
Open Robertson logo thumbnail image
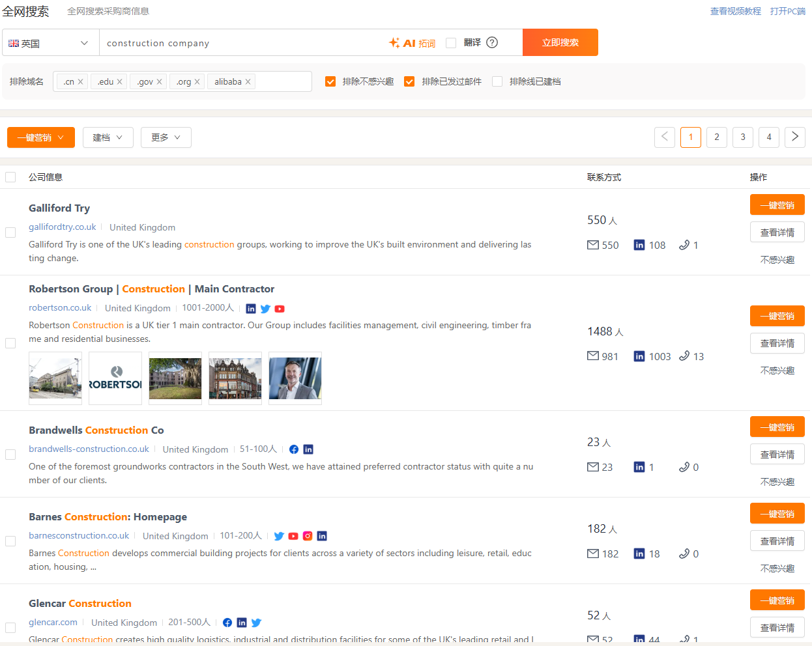pos(115,378)
